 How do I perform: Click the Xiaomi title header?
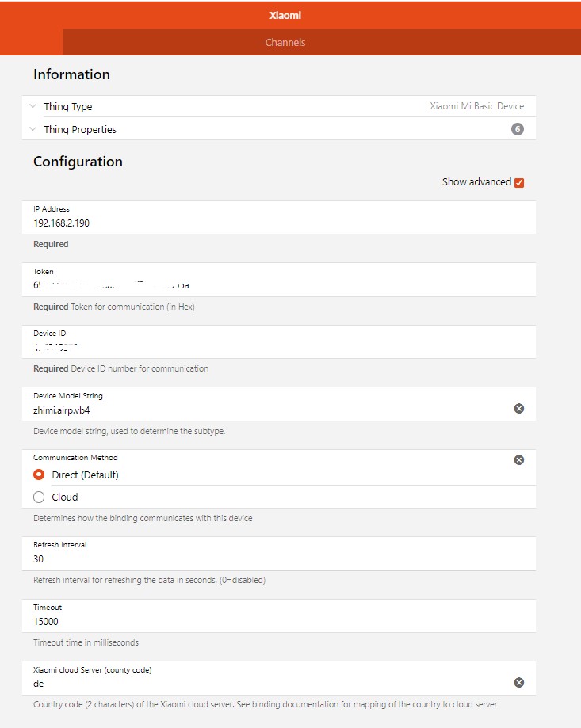[285, 15]
